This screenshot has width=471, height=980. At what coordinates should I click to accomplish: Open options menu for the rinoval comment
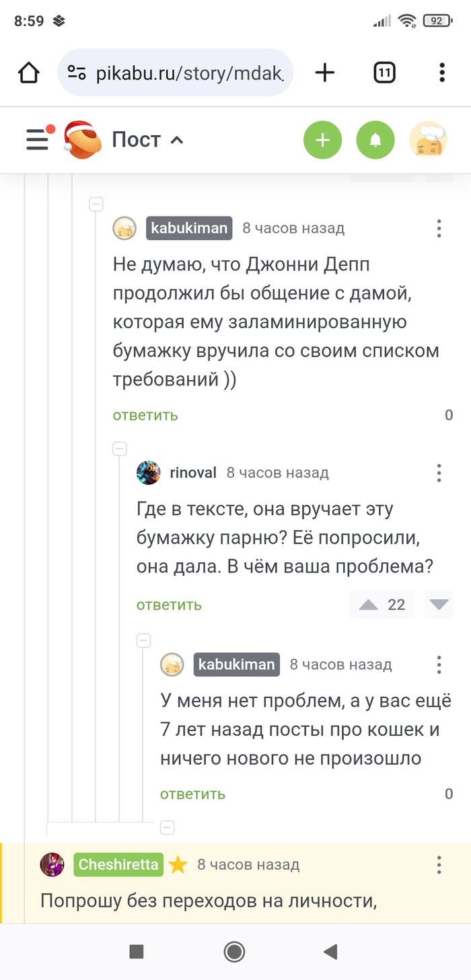[439, 473]
